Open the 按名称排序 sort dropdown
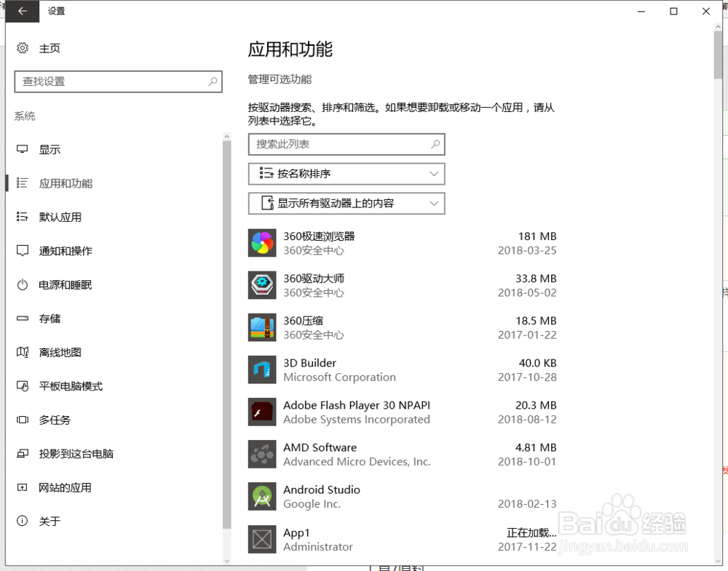This screenshot has height=571, width=728. pyautogui.click(x=347, y=174)
